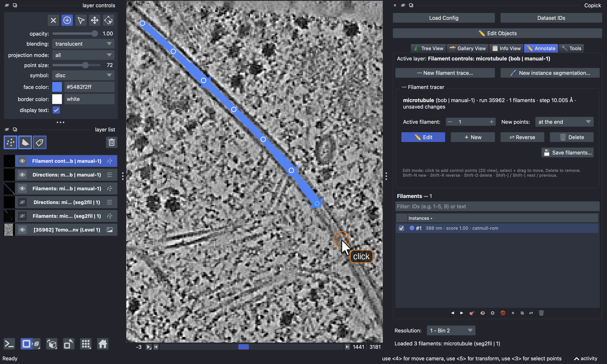The image size is (607, 364).
Task: Click the trash bin in filaments toolbar
Action: click(541, 313)
